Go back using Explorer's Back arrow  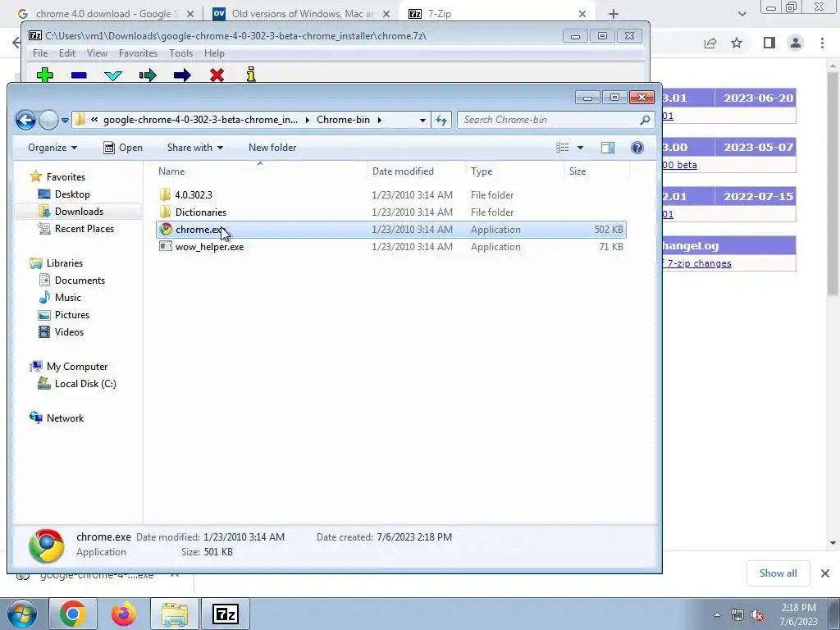(x=25, y=120)
